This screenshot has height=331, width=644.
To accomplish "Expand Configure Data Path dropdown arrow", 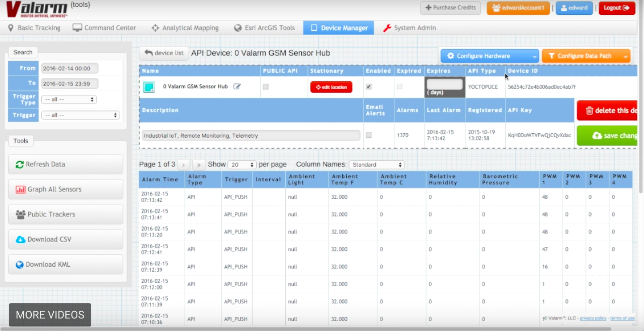I will point(626,56).
